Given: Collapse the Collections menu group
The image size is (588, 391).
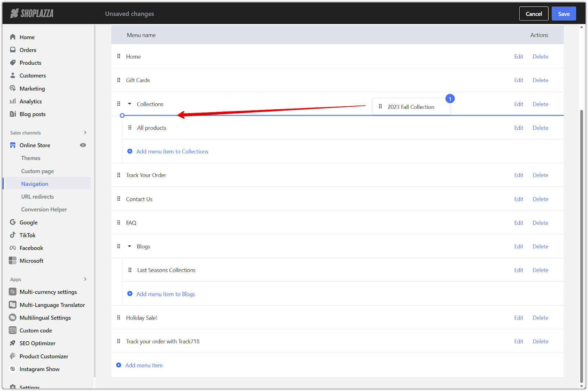Looking at the screenshot, I should pyautogui.click(x=129, y=104).
